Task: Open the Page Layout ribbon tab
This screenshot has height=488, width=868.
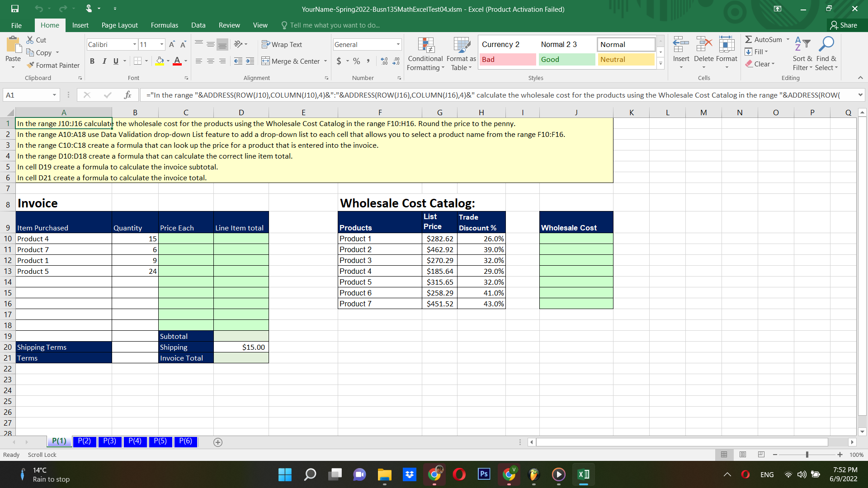Action: tap(119, 25)
